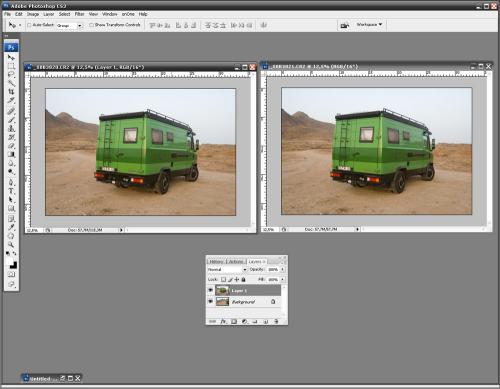Image resolution: width=500 pixels, height=389 pixels.
Task: Select the Notes tool
Action: (x=11, y=219)
